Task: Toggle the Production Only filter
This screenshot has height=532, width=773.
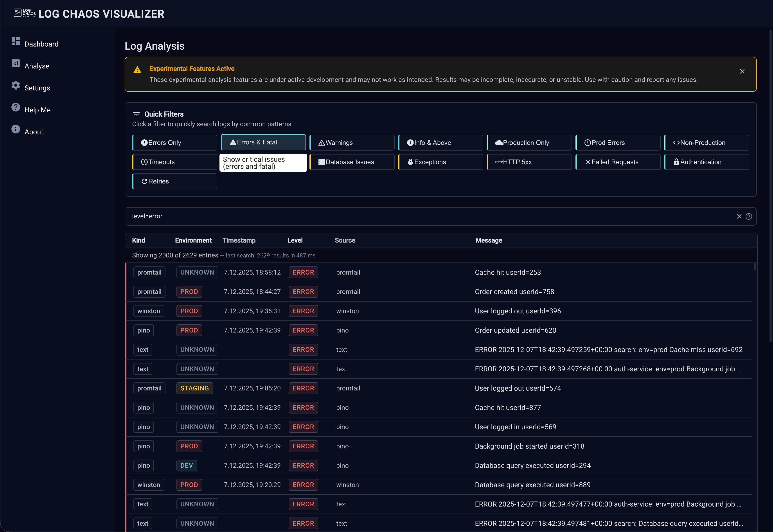Action: (529, 143)
